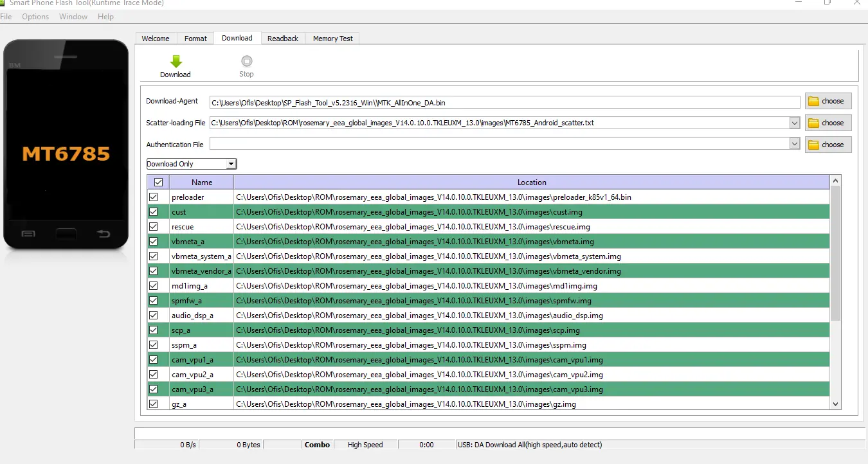Uncheck the audio_dsp_a checkbox
868x464 pixels.
coord(153,316)
